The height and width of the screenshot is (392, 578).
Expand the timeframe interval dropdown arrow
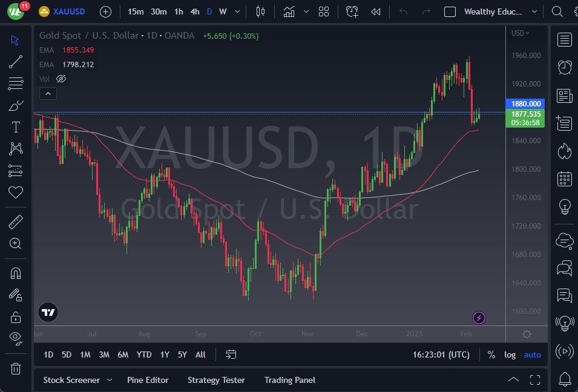click(x=237, y=11)
